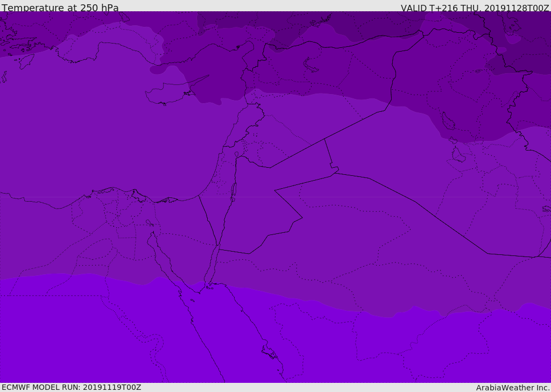Click the 'ArabiaWeather Inc.' credit text
551x392 pixels.
(x=513, y=388)
